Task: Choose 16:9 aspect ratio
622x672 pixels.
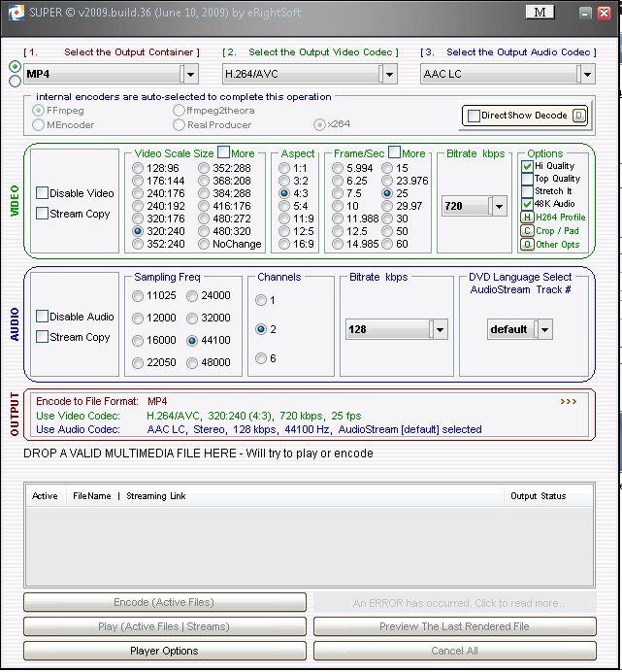Action: coord(285,245)
